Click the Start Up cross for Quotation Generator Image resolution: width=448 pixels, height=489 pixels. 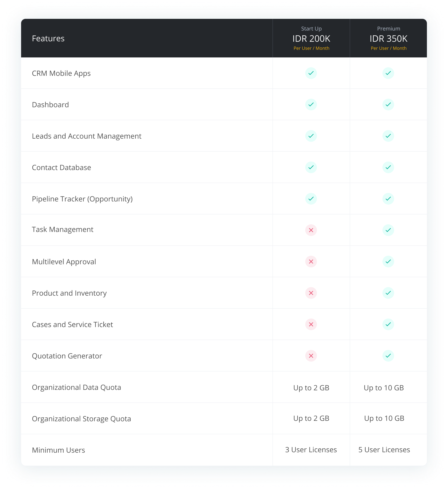(x=311, y=356)
